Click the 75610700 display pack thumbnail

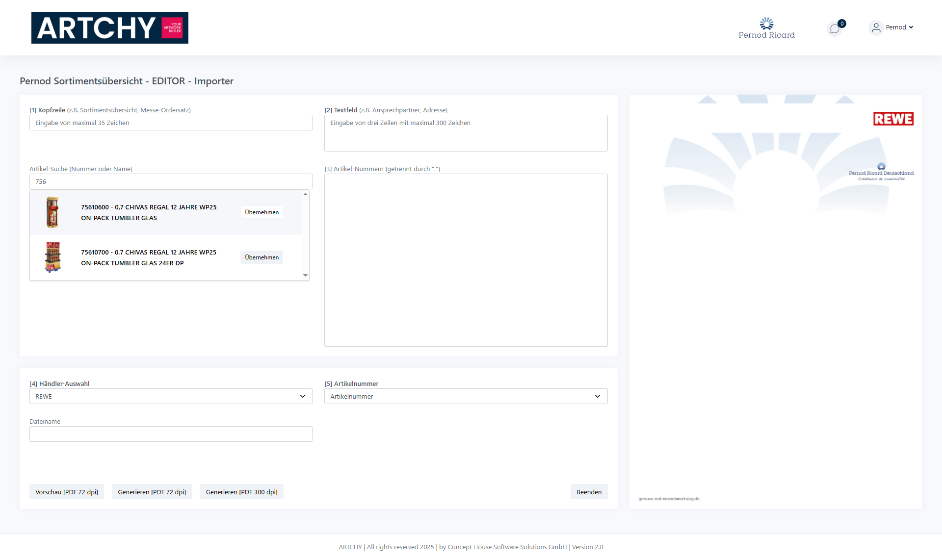(52, 257)
